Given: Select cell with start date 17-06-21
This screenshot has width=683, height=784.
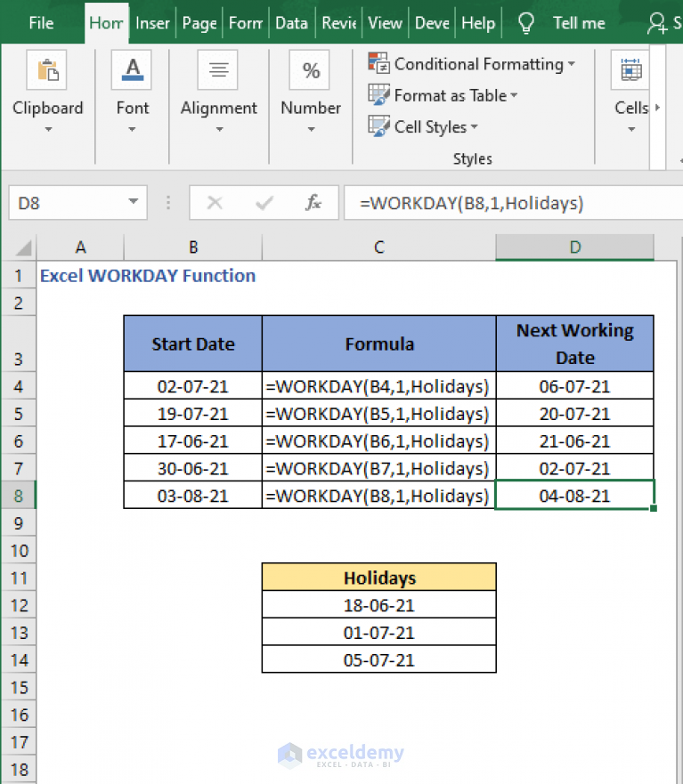Looking at the screenshot, I should [x=193, y=441].
